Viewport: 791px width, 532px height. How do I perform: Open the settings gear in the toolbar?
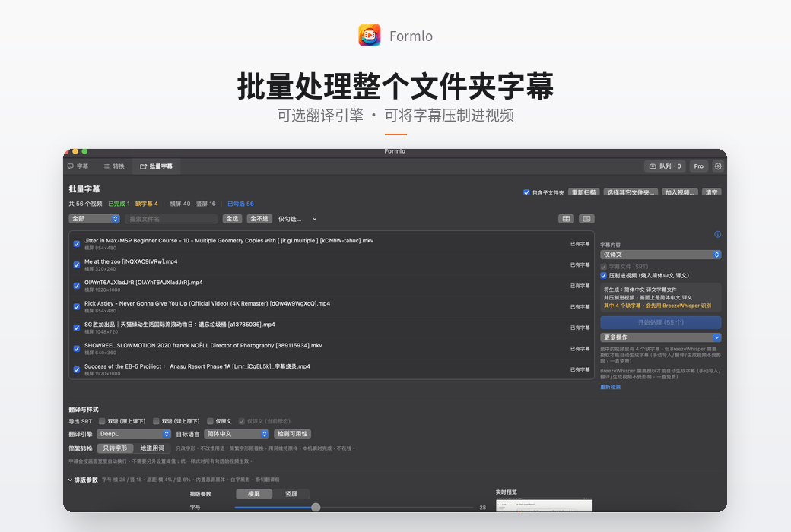tap(718, 166)
